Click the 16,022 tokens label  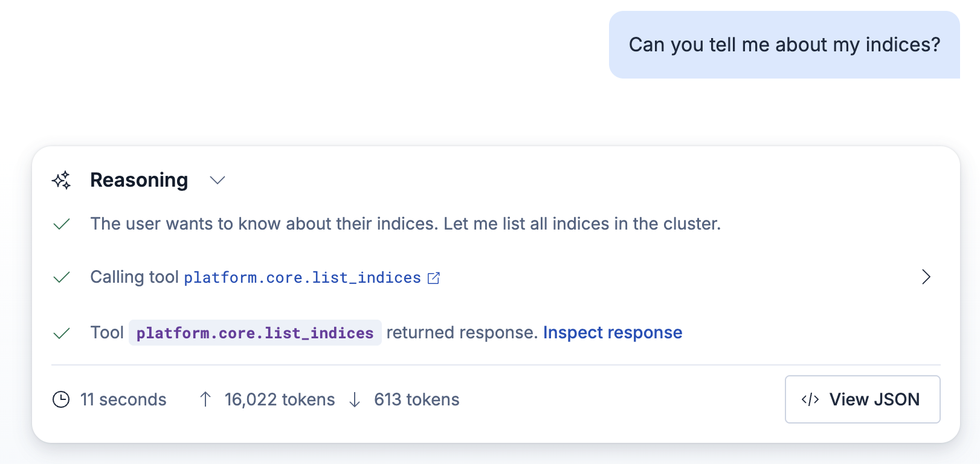click(279, 399)
